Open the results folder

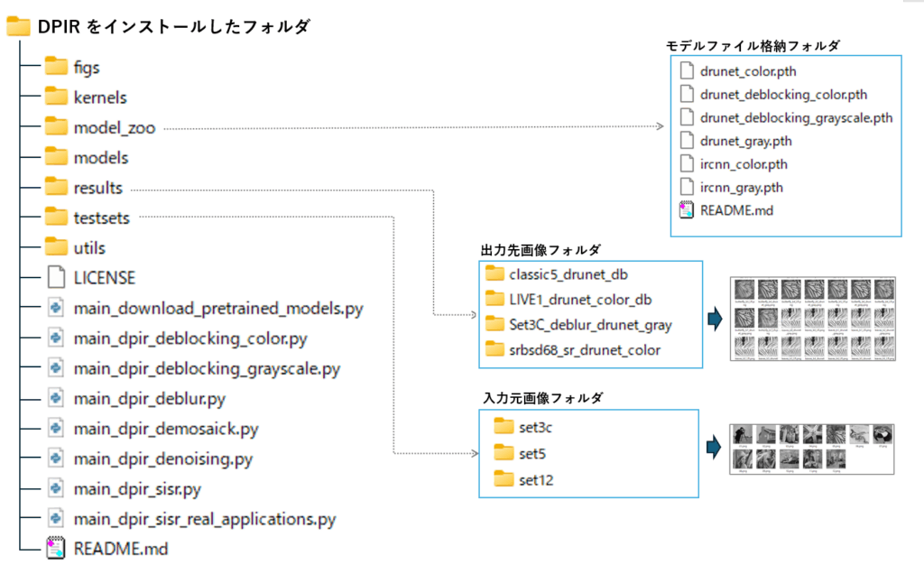(97, 188)
